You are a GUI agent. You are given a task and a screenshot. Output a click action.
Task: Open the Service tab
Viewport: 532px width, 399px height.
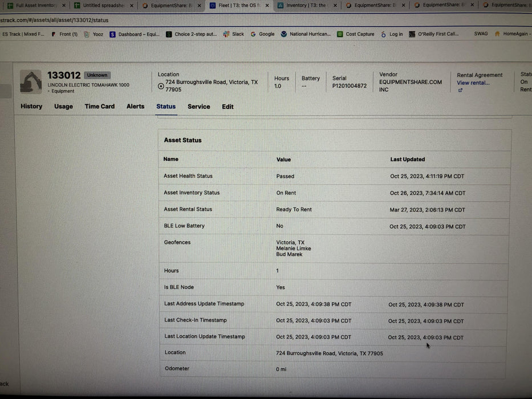(x=198, y=107)
